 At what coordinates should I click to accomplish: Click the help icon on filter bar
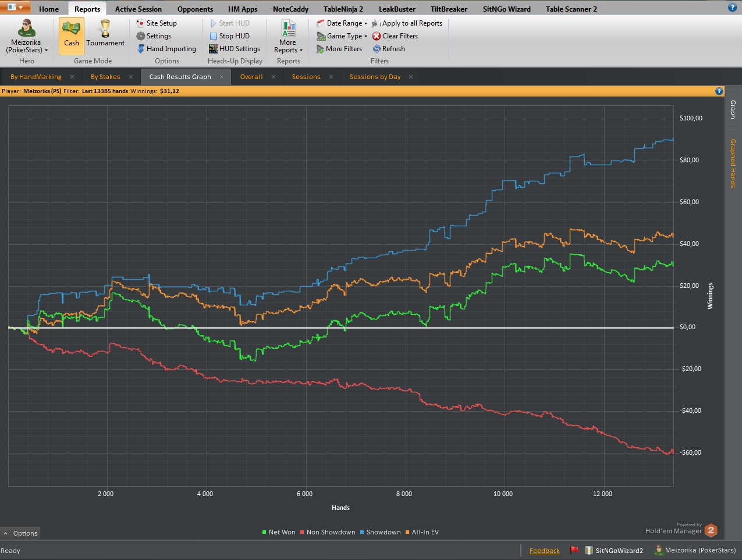[x=719, y=91]
